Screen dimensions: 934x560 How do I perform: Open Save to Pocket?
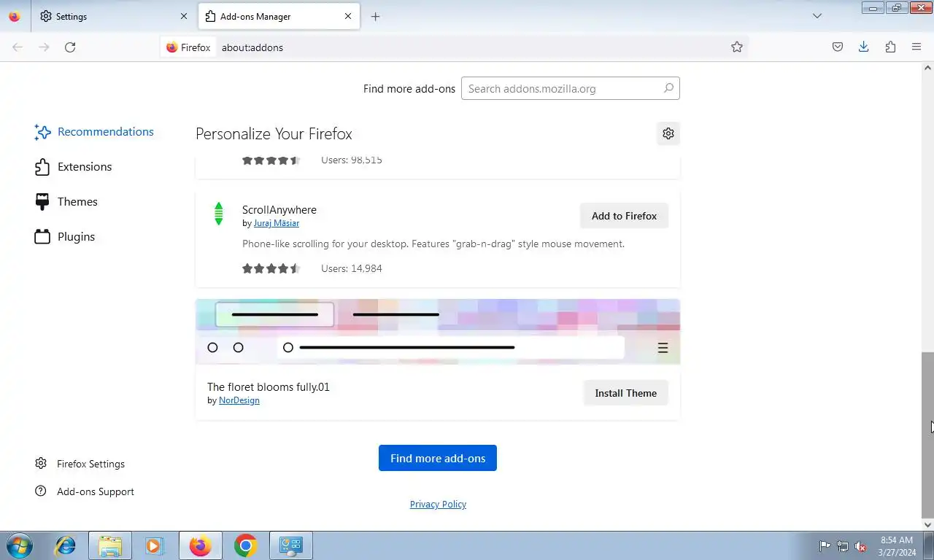click(838, 47)
